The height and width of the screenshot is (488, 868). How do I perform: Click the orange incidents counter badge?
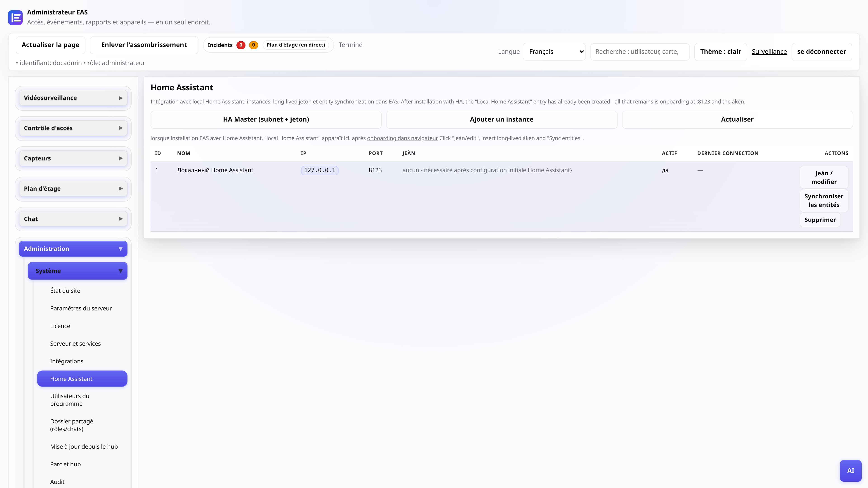pyautogui.click(x=253, y=45)
